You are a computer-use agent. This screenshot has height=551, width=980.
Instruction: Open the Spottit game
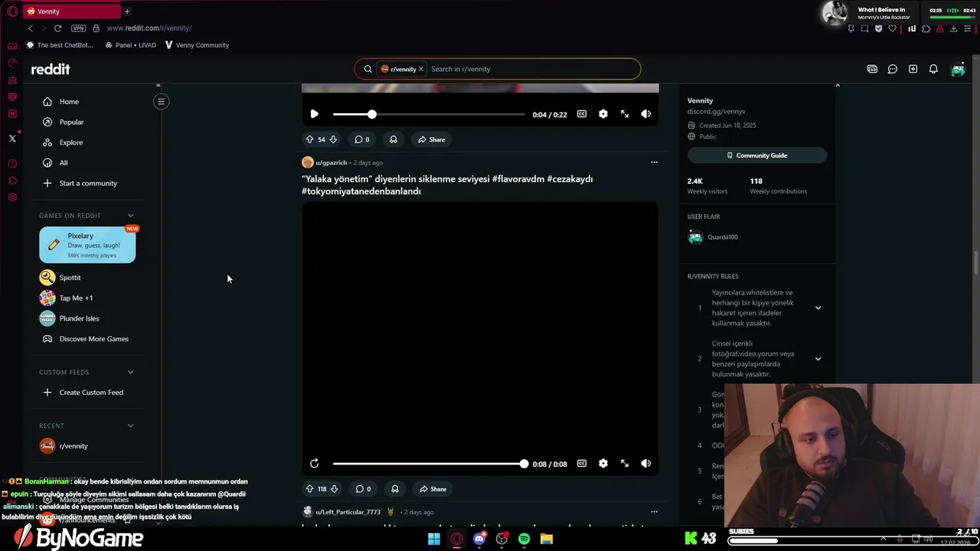click(x=87, y=278)
